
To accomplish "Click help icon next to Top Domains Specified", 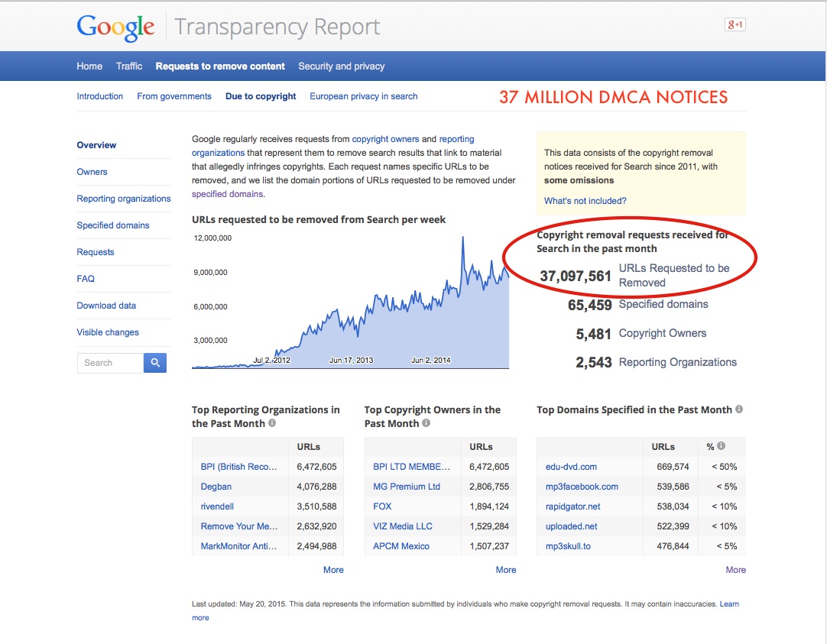I will coord(739,409).
